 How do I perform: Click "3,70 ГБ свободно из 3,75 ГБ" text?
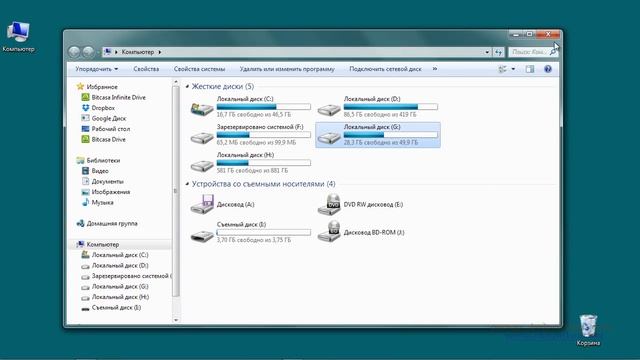[x=253, y=240]
